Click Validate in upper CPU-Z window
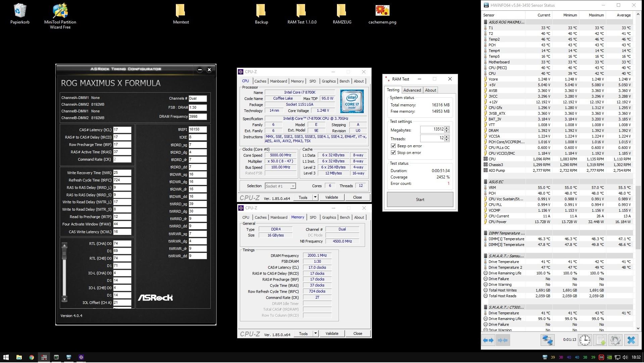 [x=332, y=197]
